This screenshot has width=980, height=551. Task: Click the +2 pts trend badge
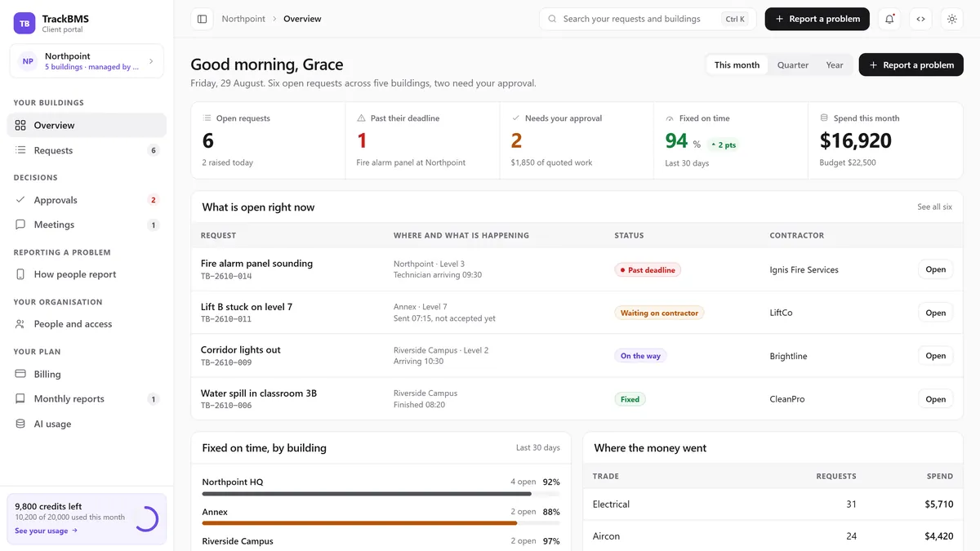coord(723,145)
